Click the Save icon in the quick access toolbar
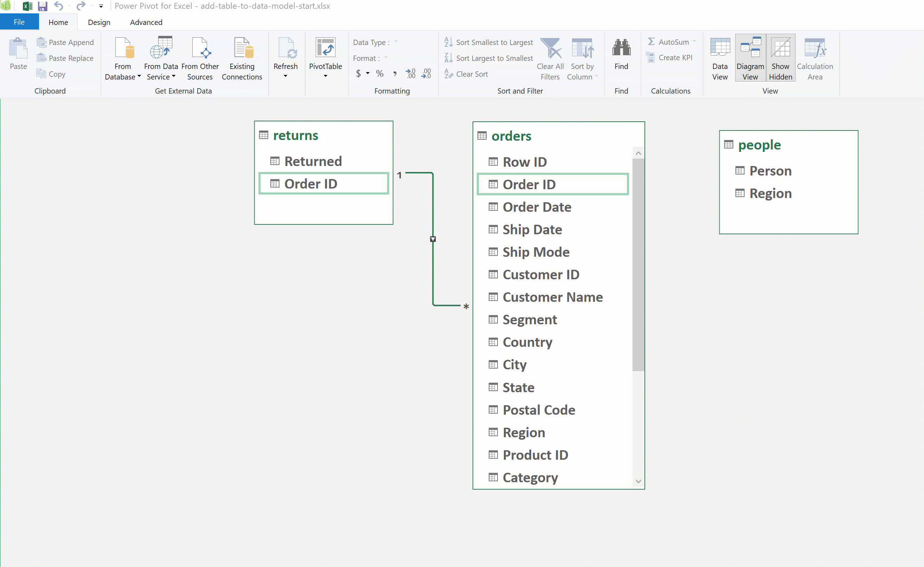The image size is (924, 567). tap(43, 6)
